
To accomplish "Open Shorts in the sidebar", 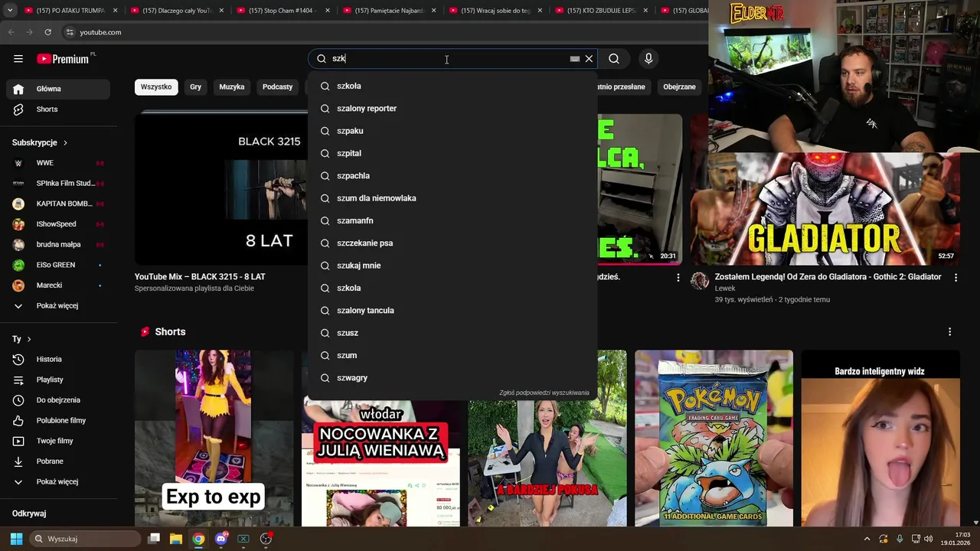I will coord(58,109).
